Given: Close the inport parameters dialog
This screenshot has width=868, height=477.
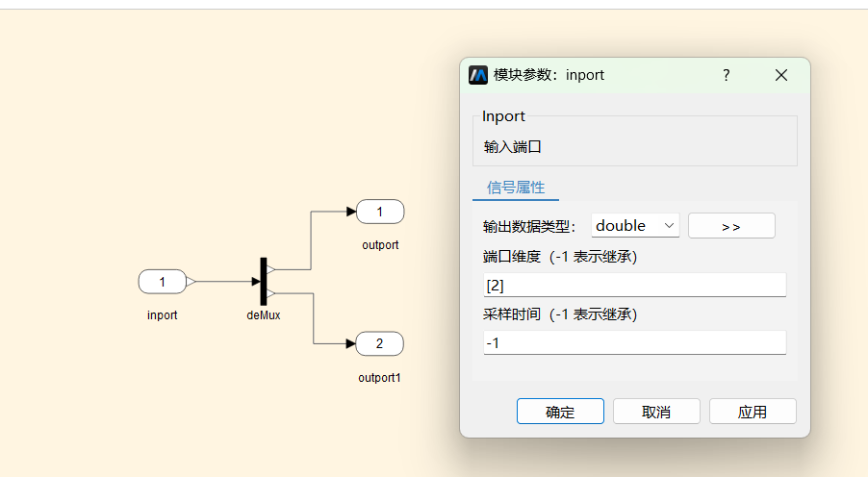Looking at the screenshot, I should [781, 75].
